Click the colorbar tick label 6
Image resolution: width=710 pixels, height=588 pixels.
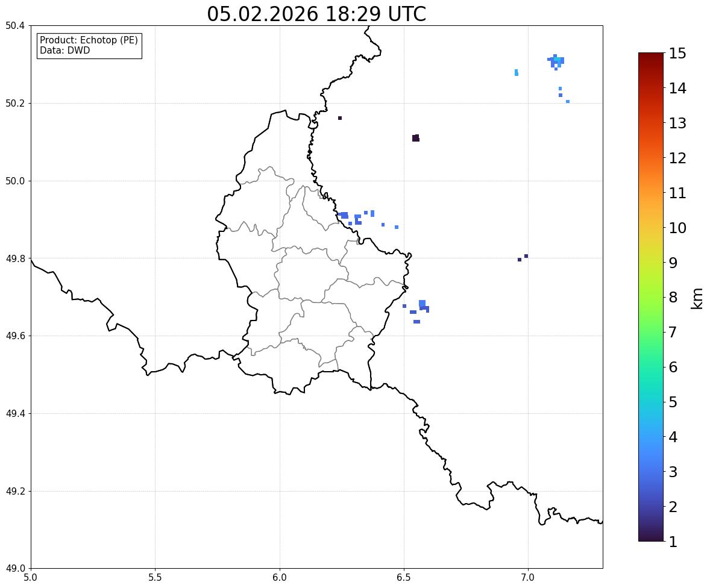673,367
